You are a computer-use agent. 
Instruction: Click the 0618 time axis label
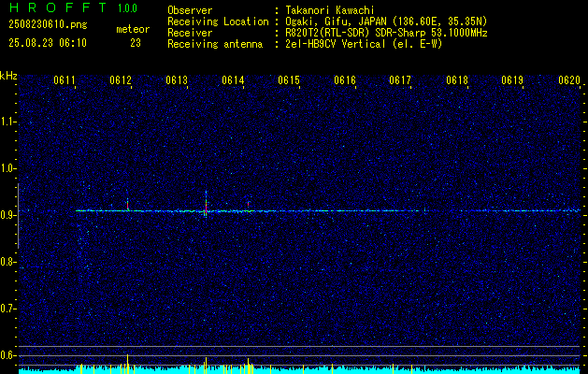(x=457, y=79)
